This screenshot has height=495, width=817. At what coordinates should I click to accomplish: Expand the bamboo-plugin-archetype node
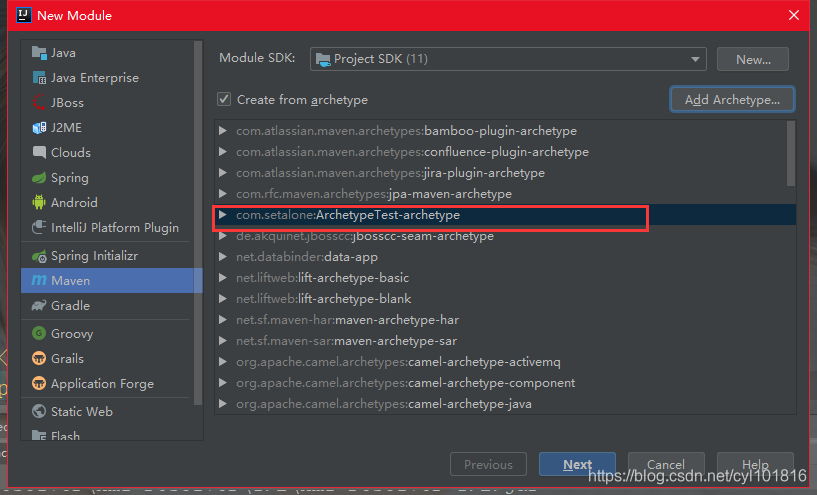point(223,130)
